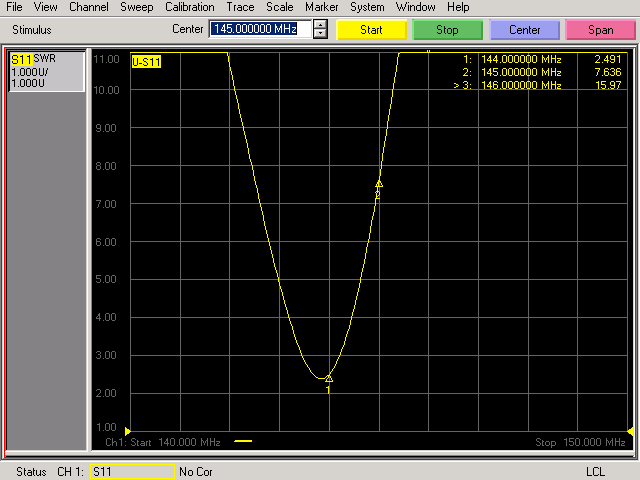Open the Marker menu
The height and width of the screenshot is (480, 640).
(321, 7)
